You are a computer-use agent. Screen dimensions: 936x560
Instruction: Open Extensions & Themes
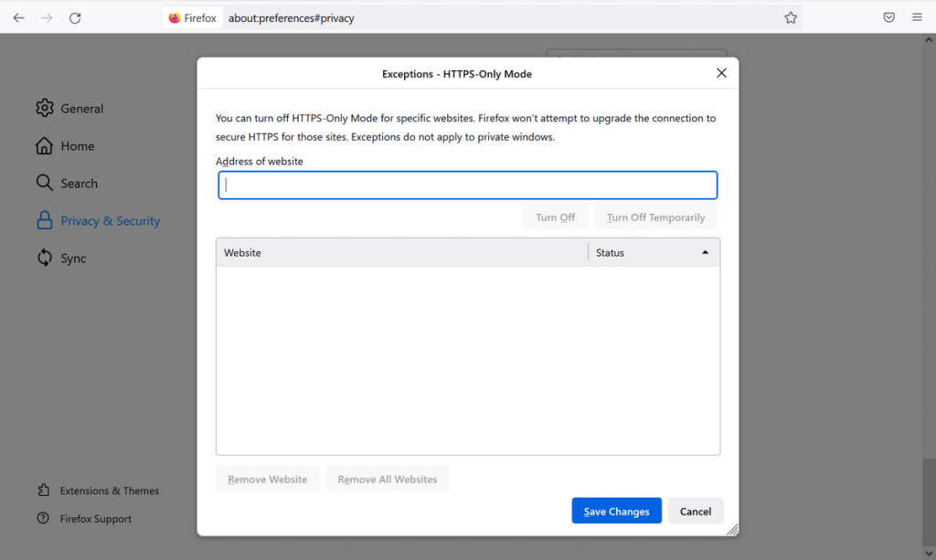(109, 491)
